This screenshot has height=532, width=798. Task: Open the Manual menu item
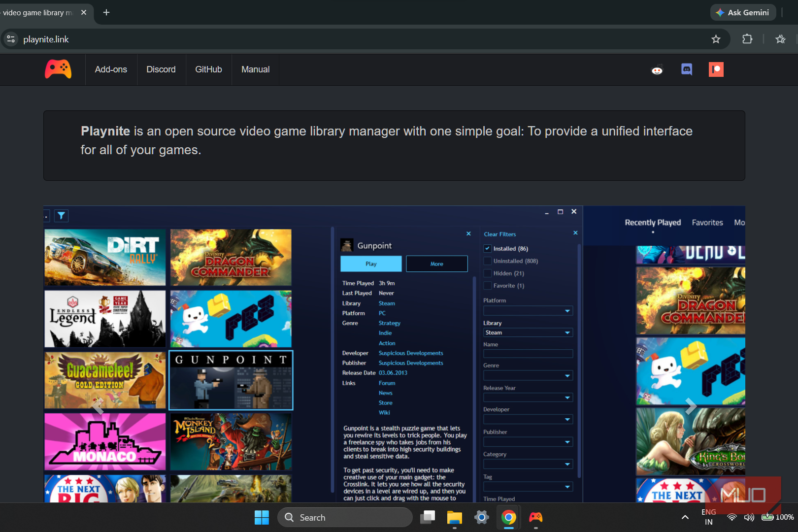click(256, 69)
